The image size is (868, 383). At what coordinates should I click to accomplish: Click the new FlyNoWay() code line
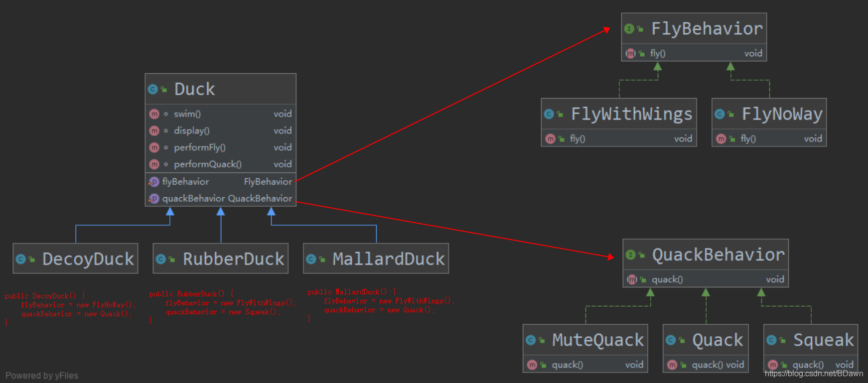point(78,305)
